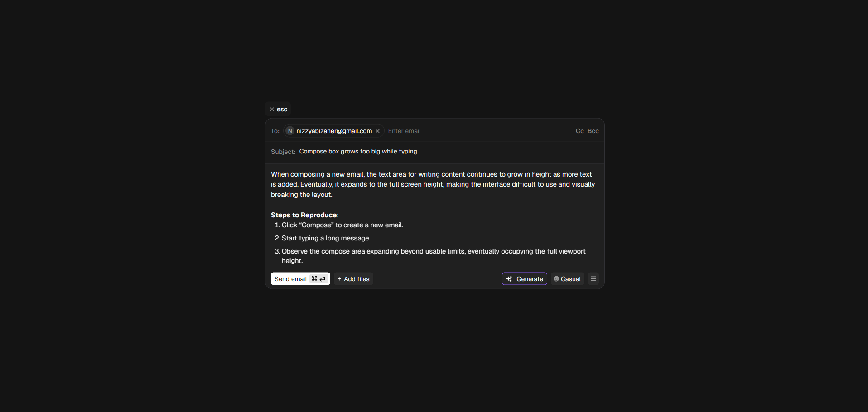The image size is (868, 412).
Task: Open the formatting menu hamburger icon
Action: (x=593, y=279)
